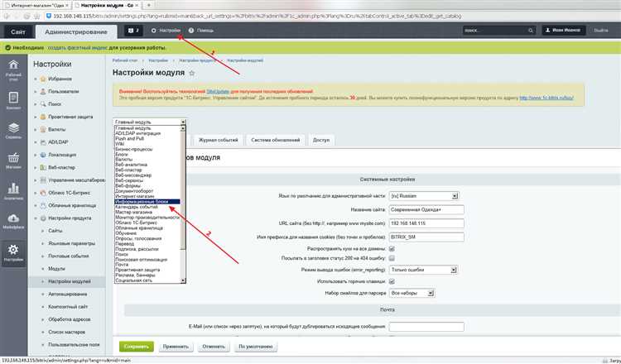Screen dimensions: 621x364
Task: Switch to Доступ tab
Action: coord(321,140)
